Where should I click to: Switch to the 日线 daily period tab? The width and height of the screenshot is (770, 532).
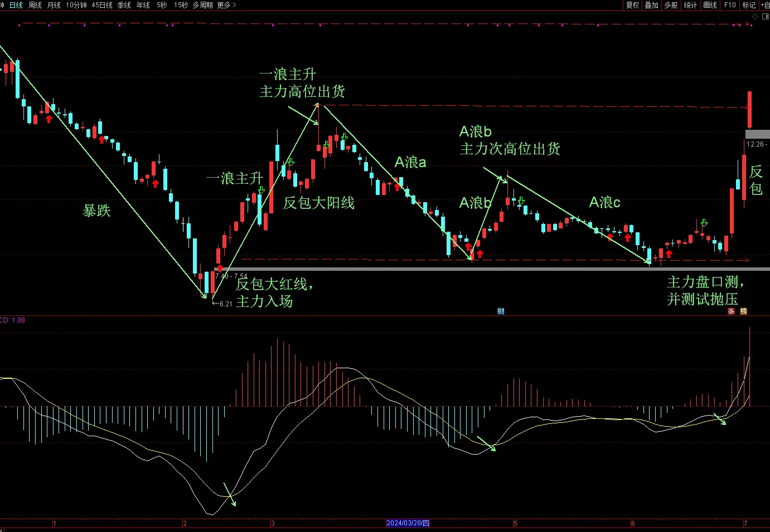[16, 5]
